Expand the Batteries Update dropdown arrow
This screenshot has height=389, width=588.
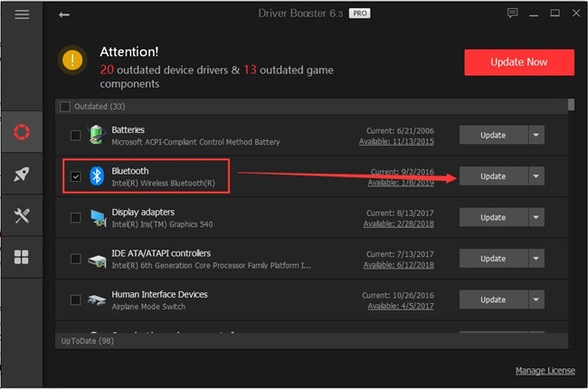(x=536, y=135)
